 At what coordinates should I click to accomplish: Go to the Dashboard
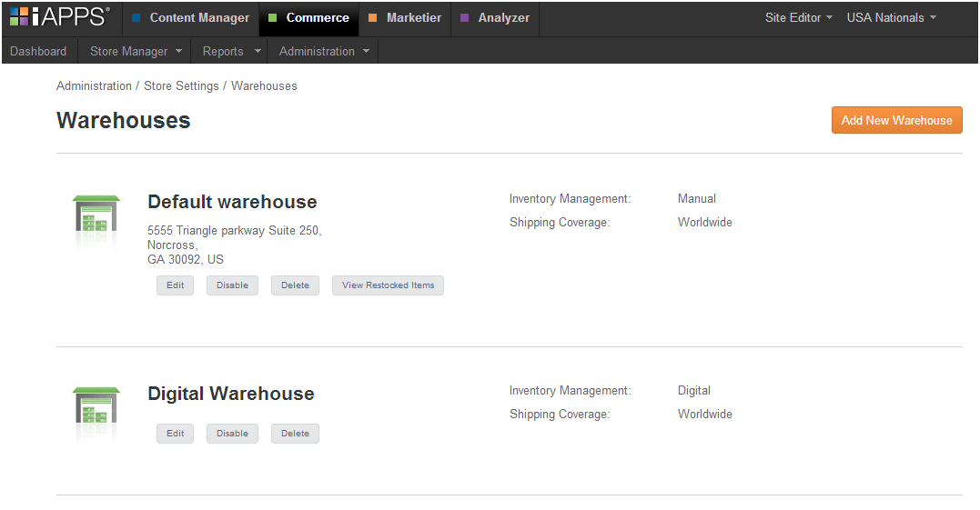pyautogui.click(x=38, y=52)
